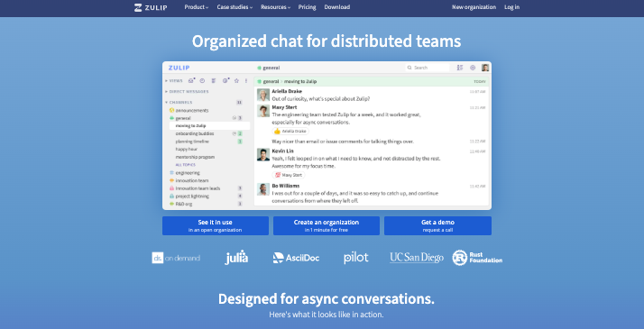Expand the DIRECT MESSAGES section
The image size is (644, 329).
point(187,91)
